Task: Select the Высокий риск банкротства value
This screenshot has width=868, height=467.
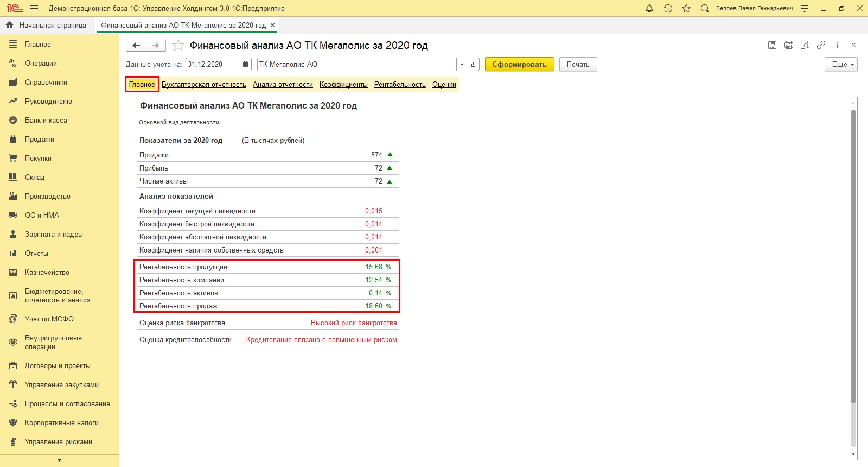Action: pos(354,323)
